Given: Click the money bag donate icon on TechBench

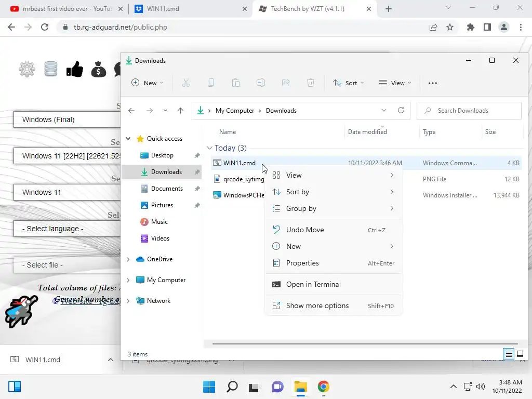Looking at the screenshot, I should click(x=98, y=69).
